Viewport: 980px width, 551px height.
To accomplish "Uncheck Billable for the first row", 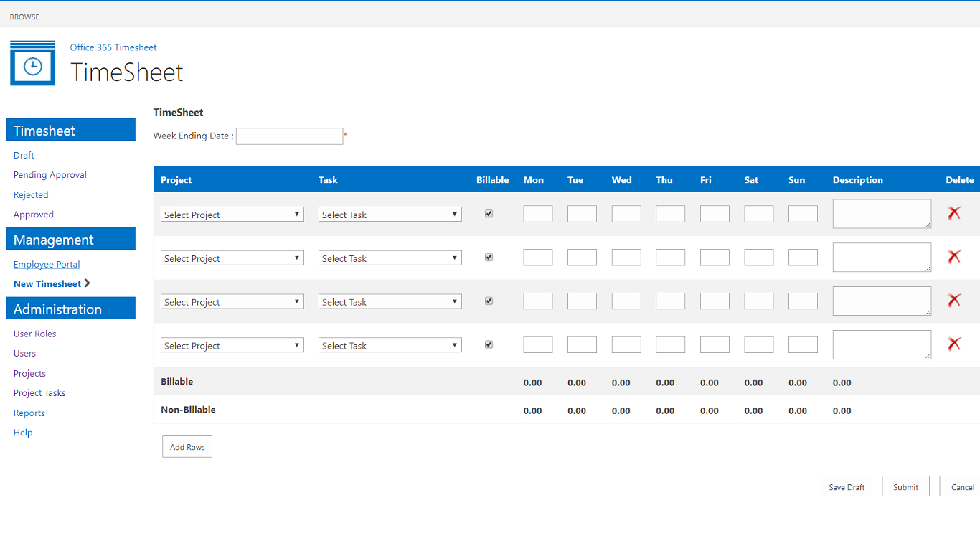I will 489,213.
